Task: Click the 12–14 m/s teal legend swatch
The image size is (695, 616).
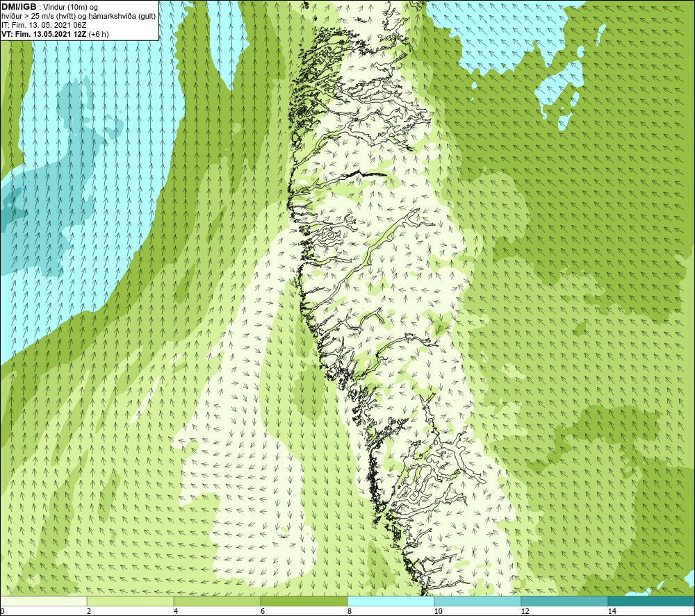Action: click(564, 601)
